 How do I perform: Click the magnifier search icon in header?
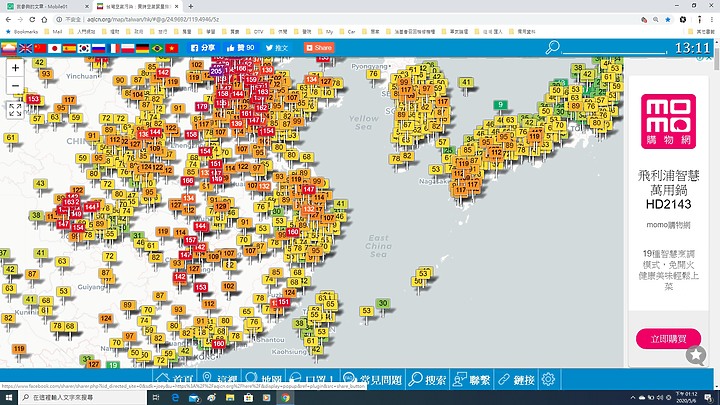[x=552, y=48]
